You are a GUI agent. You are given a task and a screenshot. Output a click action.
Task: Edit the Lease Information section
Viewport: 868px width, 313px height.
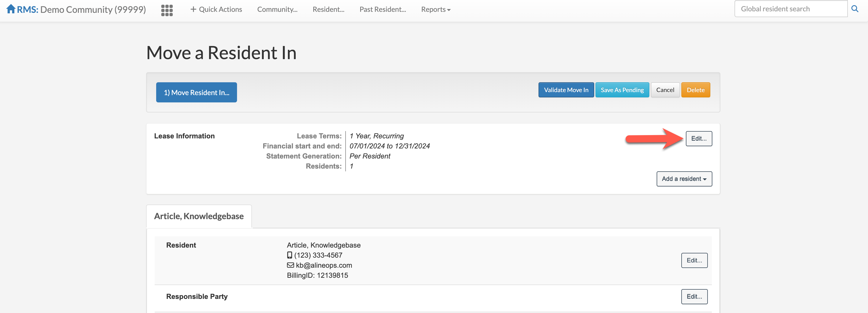click(x=698, y=139)
